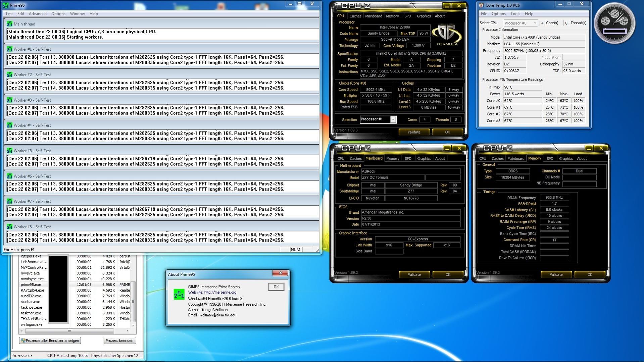Viewport: 644px width, 362px height.
Task: Click the Z77 OC Formula model field
Action: 393,177
